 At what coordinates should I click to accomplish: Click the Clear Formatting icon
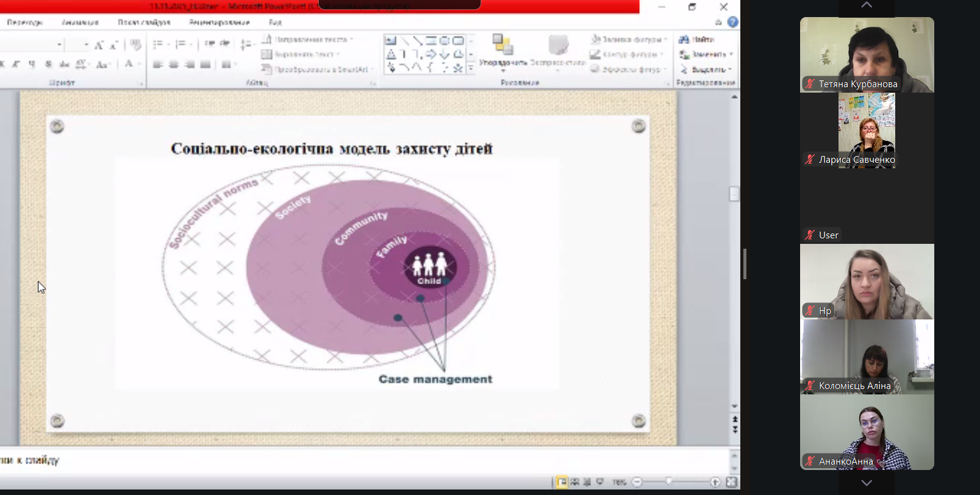[135, 44]
